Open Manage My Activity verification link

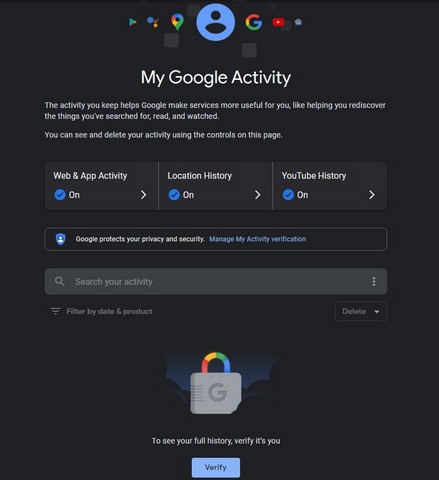point(257,239)
